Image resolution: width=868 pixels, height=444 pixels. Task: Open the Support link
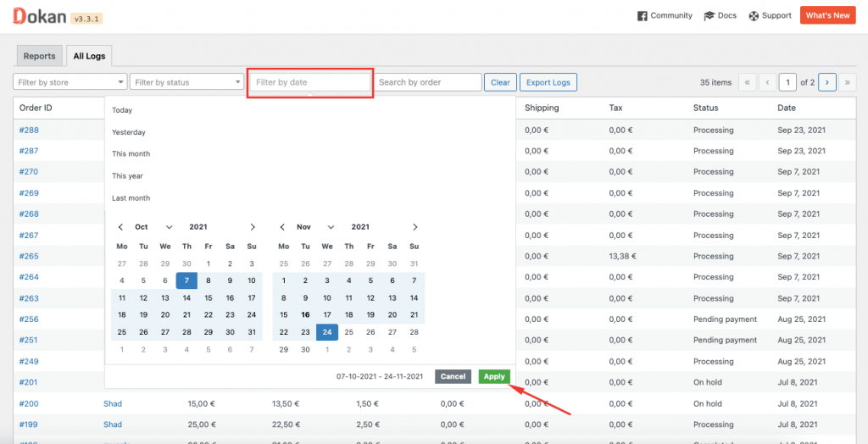click(x=770, y=15)
